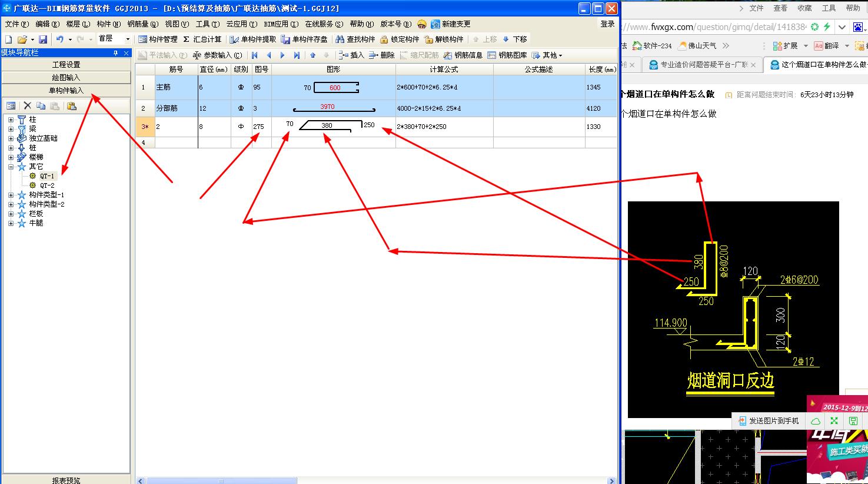
Task: Pin the 模块导航栏 panel
Action: point(115,52)
